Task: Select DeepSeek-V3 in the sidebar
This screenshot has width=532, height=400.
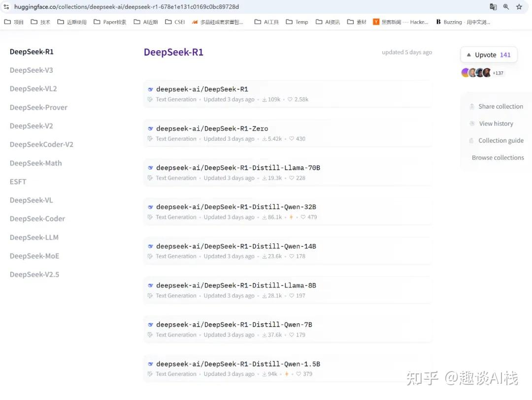Action: tap(32, 70)
